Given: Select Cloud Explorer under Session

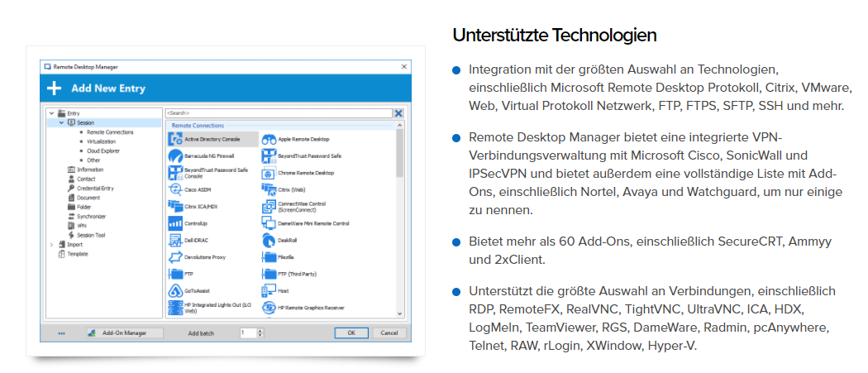Looking at the screenshot, I should (x=103, y=151).
